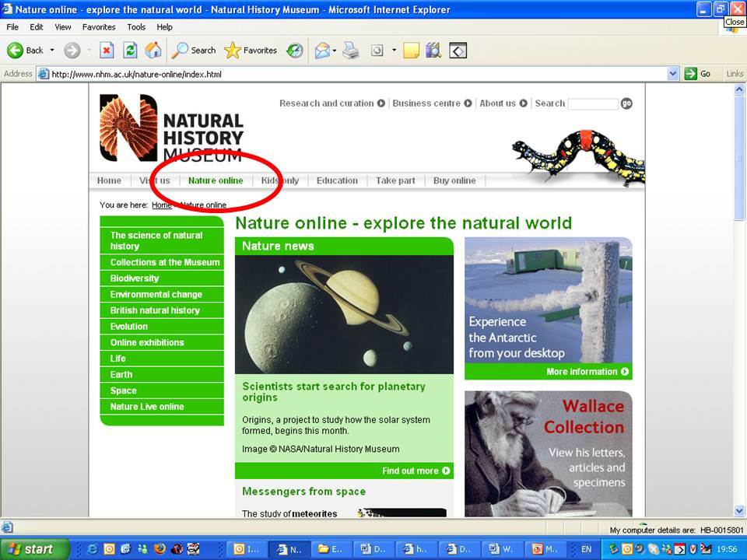This screenshot has width=747, height=560.
Task: Click the round go button beside Search
Action: click(x=626, y=103)
